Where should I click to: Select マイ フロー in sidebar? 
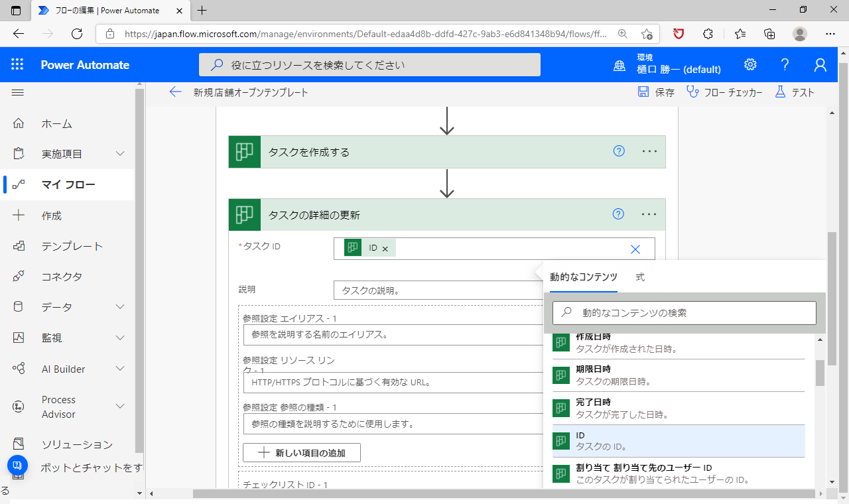coord(67,184)
